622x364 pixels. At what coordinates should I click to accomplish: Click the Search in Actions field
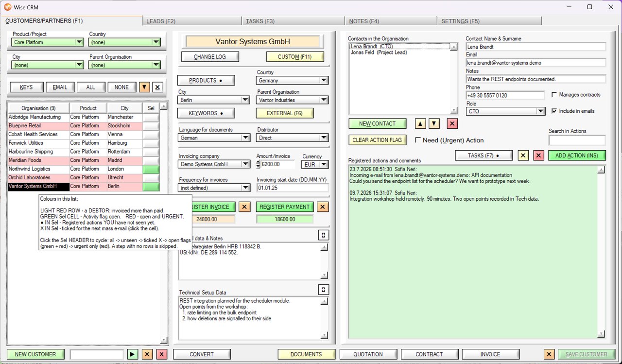[577, 140]
